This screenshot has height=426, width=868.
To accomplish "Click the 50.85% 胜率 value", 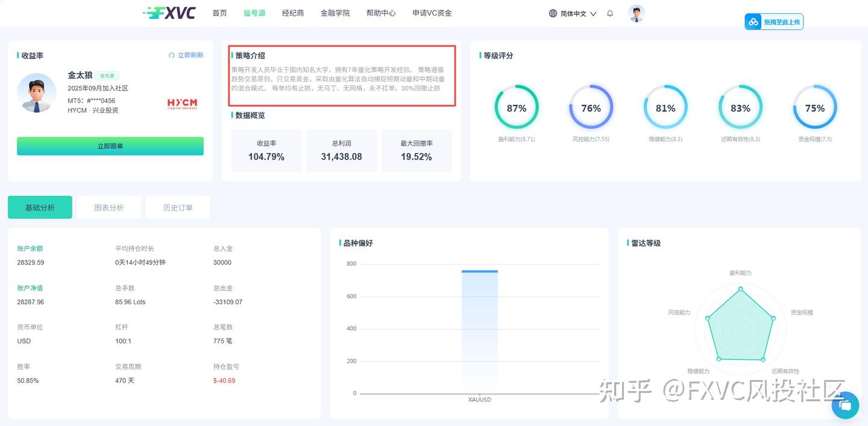I will [x=28, y=381].
